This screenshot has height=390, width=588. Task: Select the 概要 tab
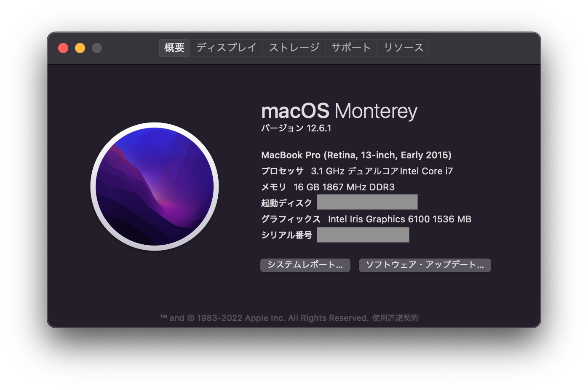[174, 48]
